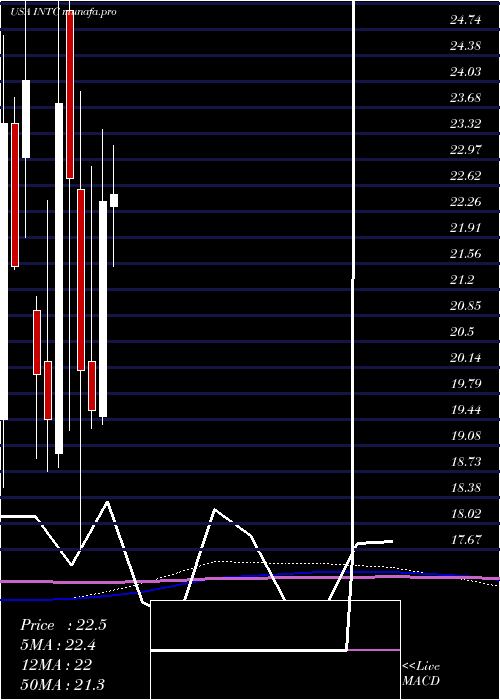Click the 21.56 price axis label
This screenshot has width=500, height=700.
point(466,254)
